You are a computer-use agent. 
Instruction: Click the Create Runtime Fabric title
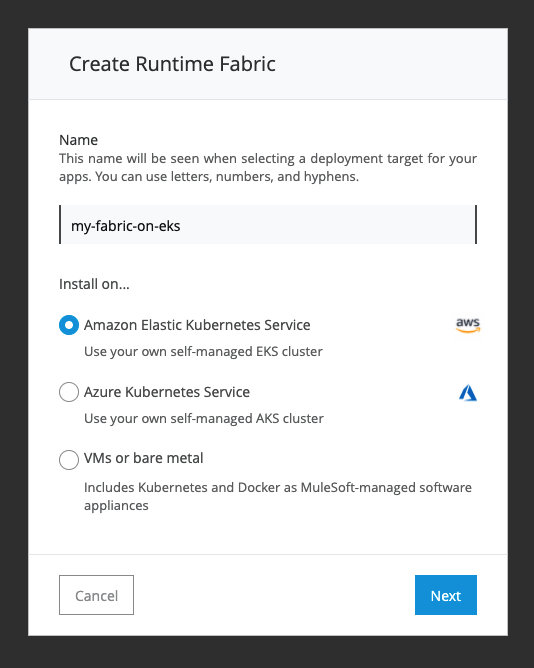coord(172,64)
